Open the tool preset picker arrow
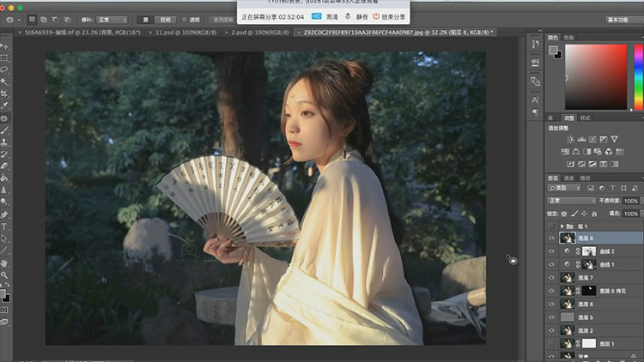The width and height of the screenshot is (644, 362). pos(19,20)
